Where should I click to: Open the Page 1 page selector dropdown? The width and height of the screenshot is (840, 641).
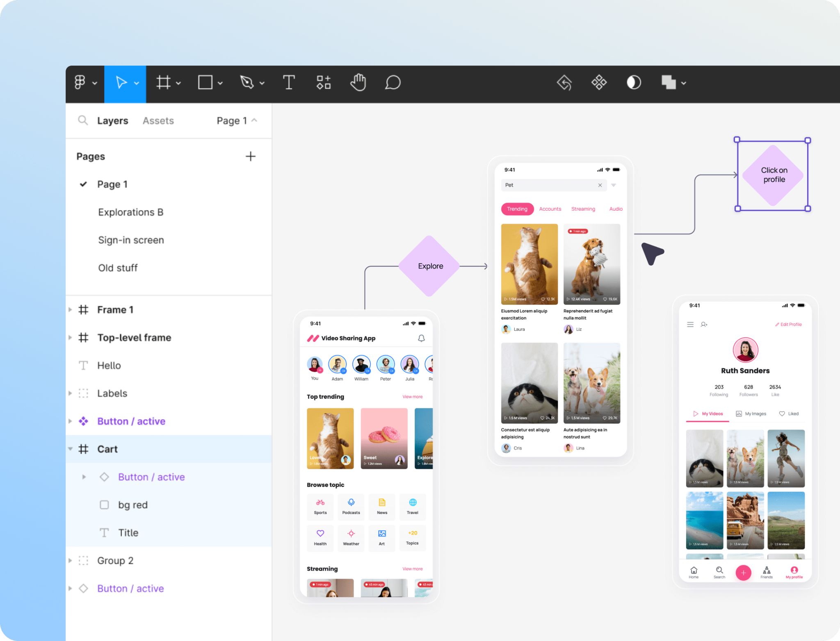(x=236, y=120)
